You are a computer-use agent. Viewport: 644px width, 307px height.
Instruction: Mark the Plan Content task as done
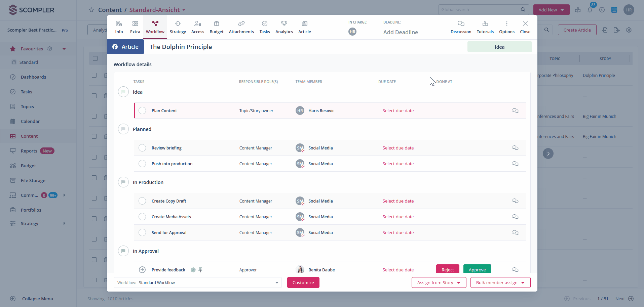[142, 111]
